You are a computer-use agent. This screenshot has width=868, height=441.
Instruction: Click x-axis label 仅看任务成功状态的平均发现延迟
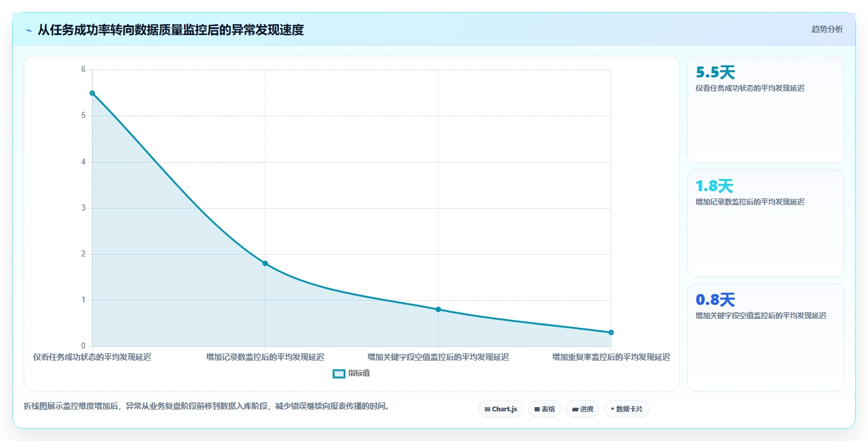coord(92,358)
